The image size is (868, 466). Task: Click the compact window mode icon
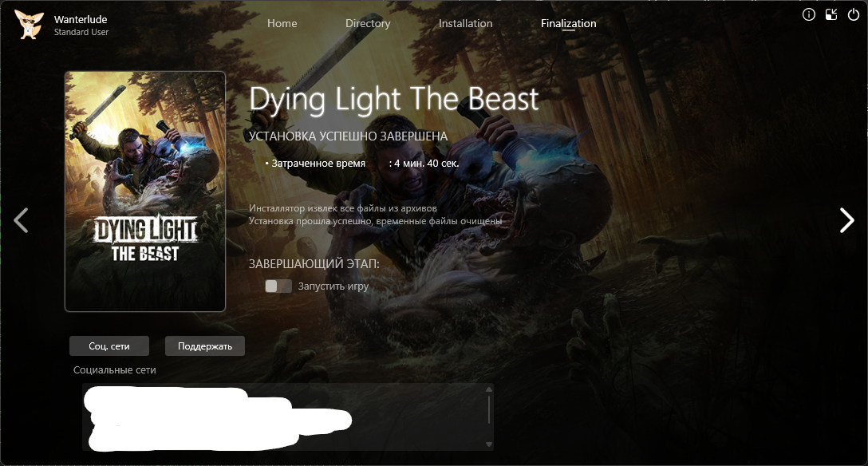pos(831,15)
